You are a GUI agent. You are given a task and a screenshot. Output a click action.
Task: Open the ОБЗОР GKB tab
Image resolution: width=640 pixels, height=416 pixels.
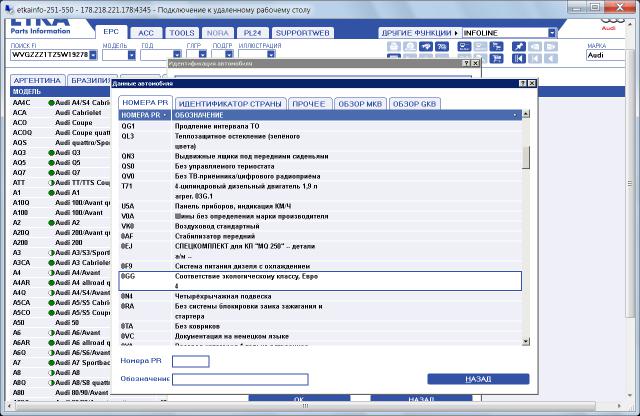(x=414, y=104)
